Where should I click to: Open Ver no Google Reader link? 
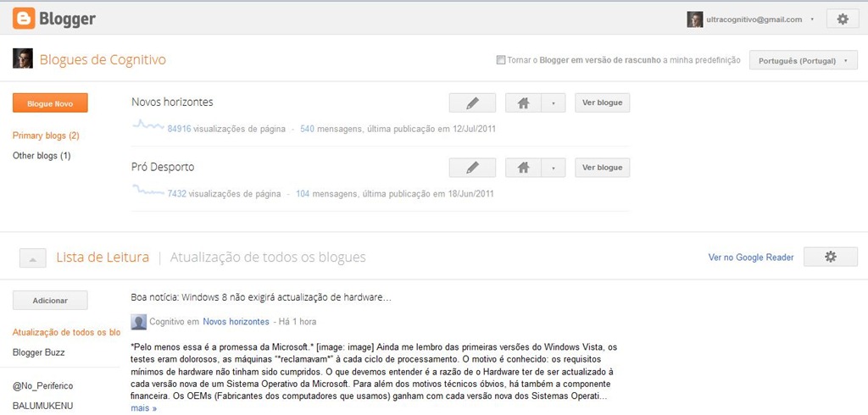751,257
